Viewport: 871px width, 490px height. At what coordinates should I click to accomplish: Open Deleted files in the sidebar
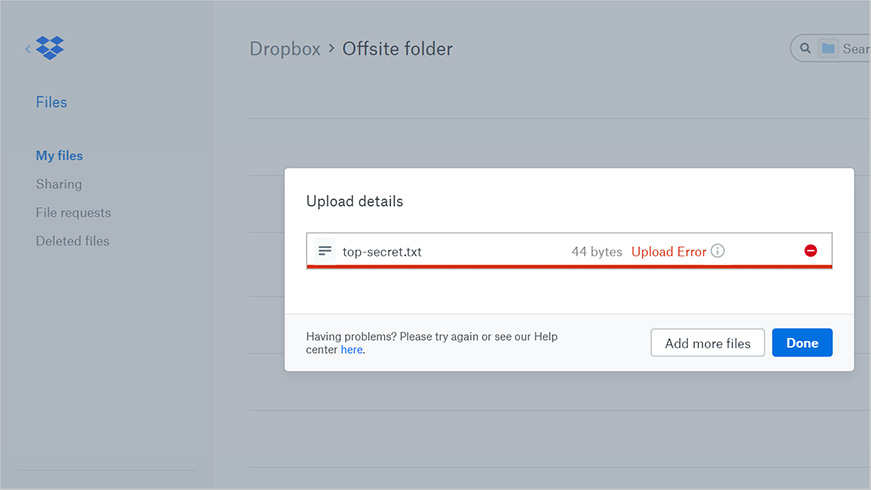coord(73,241)
